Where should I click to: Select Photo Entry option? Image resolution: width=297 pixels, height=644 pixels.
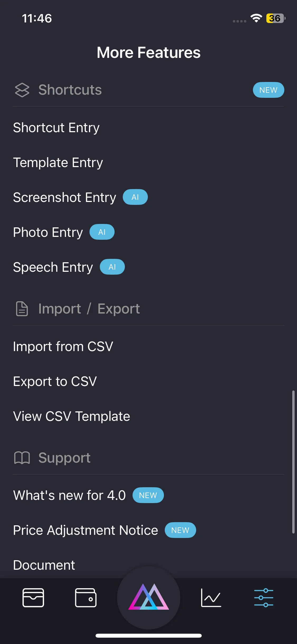(48, 232)
